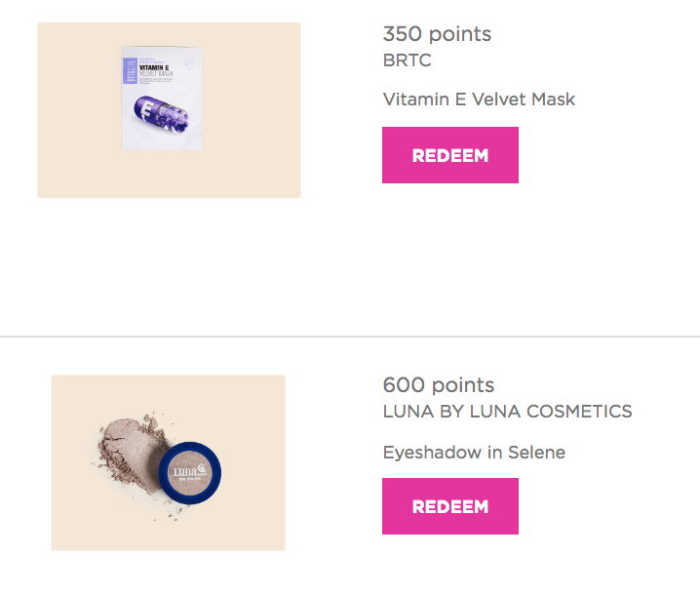700x595 pixels.
Task: Click the REDEEM text under Luna product
Action: coord(449,506)
